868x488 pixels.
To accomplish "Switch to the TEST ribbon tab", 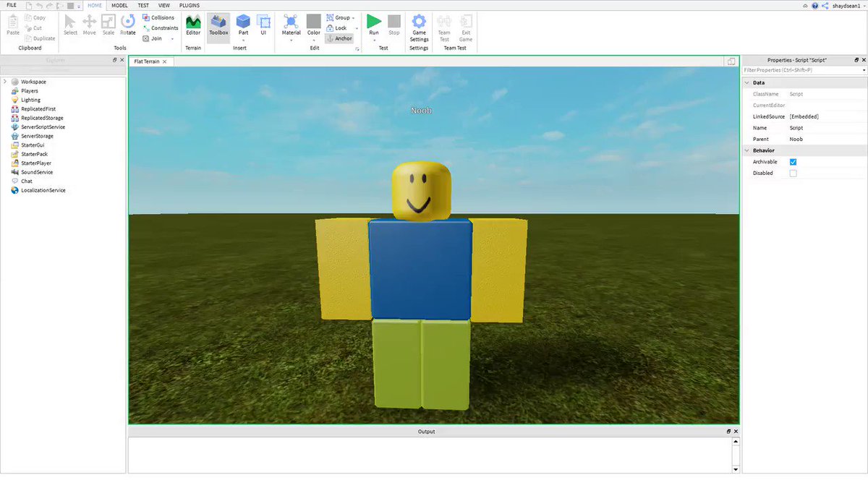I will 143,5.
